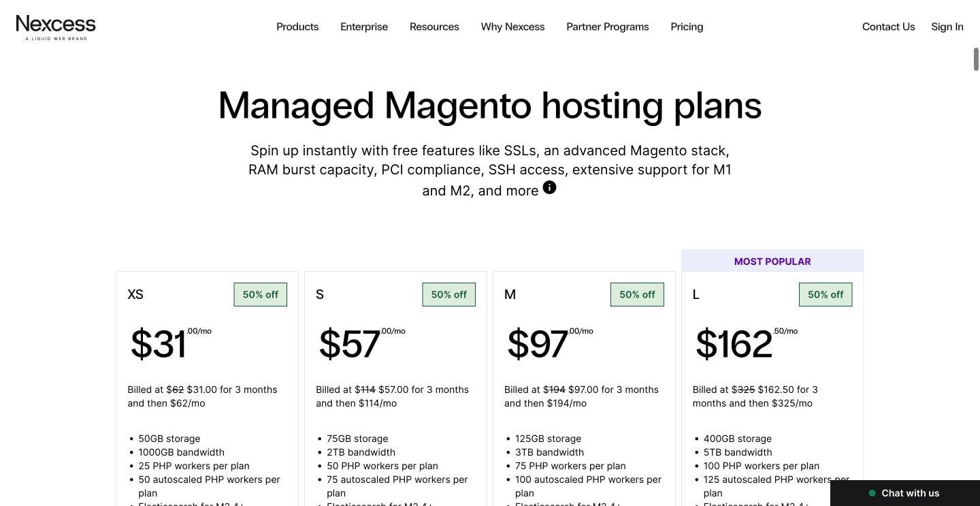
Task: Click '75 autoscaled PHP workers per plan'
Action: tap(397, 486)
